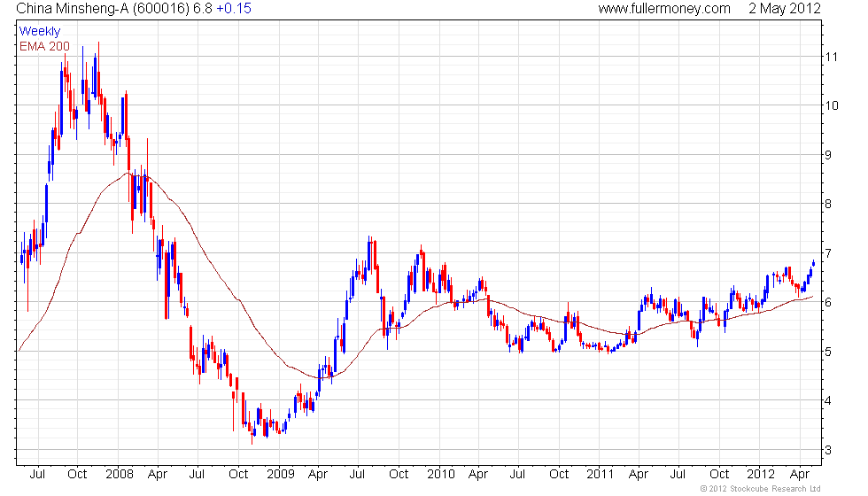Click the x-axis label '2008'
This screenshot has height=496, width=868.
[x=120, y=474]
